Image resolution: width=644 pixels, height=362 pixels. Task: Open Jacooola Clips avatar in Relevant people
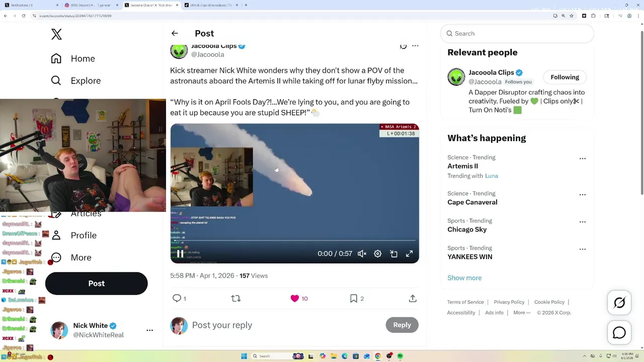[456, 77]
